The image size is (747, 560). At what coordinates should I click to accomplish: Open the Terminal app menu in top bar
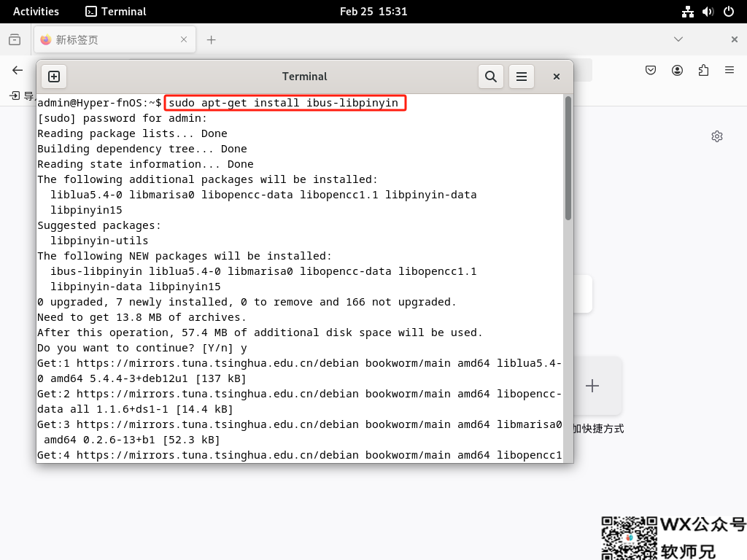(116, 12)
